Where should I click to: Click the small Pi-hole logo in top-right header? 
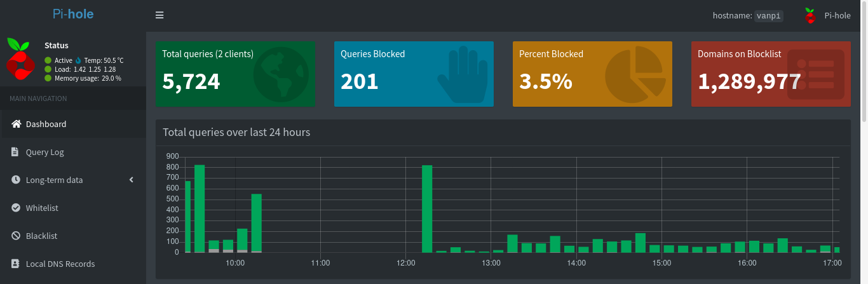coord(810,16)
